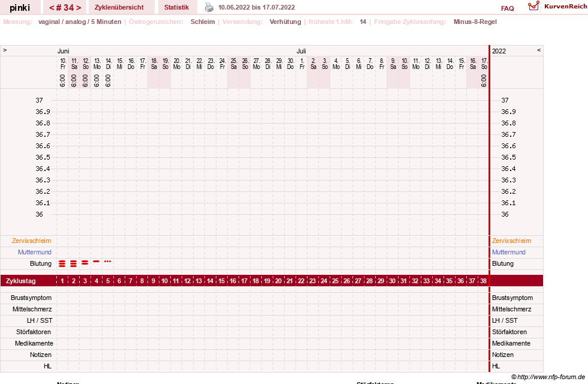The image size is (588, 384).
Task: Click the right-side Zervixschleim label
Action: (511, 241)
